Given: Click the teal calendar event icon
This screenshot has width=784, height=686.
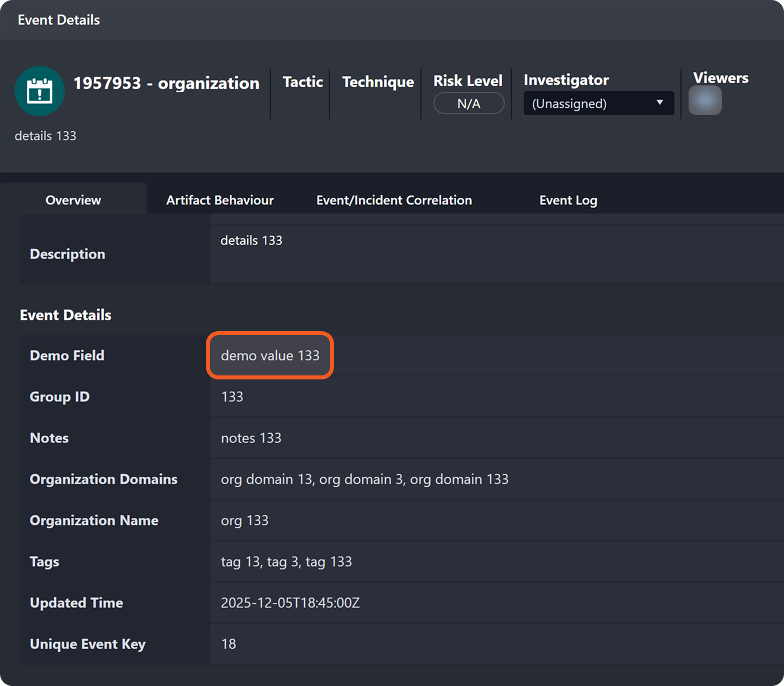Looking at the screenshot, I should click(x=40, y=91).
